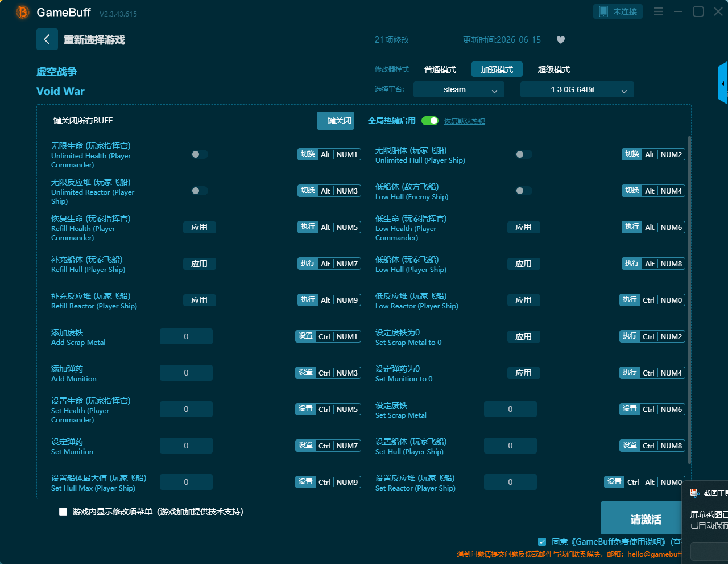The height and width of the screenshot is (564, 728).
Task: Click the 未连接 connection status button
Action: coord(618,11)
